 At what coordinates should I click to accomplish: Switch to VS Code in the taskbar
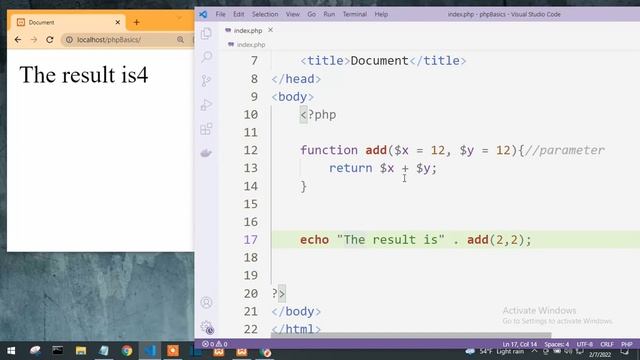(150, 351)
